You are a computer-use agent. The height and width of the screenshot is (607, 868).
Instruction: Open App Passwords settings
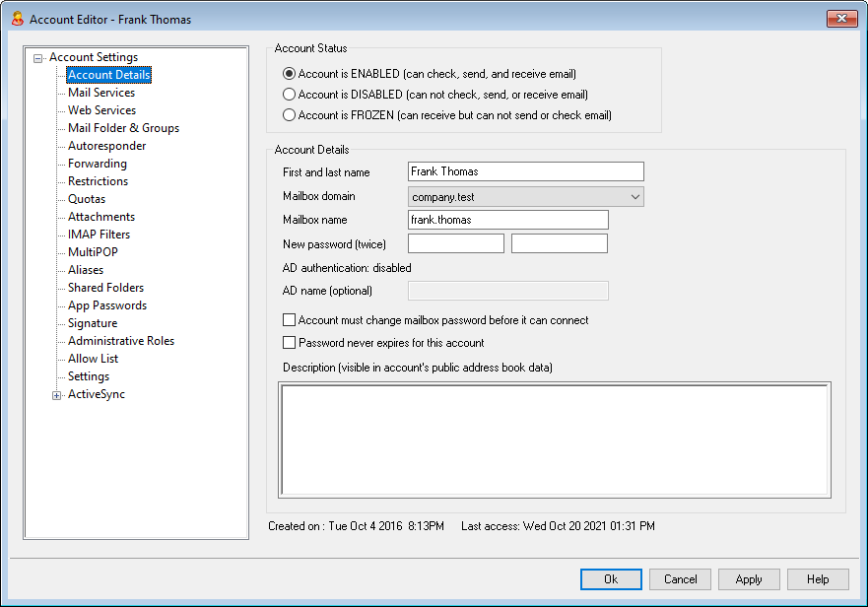point(106,305)
